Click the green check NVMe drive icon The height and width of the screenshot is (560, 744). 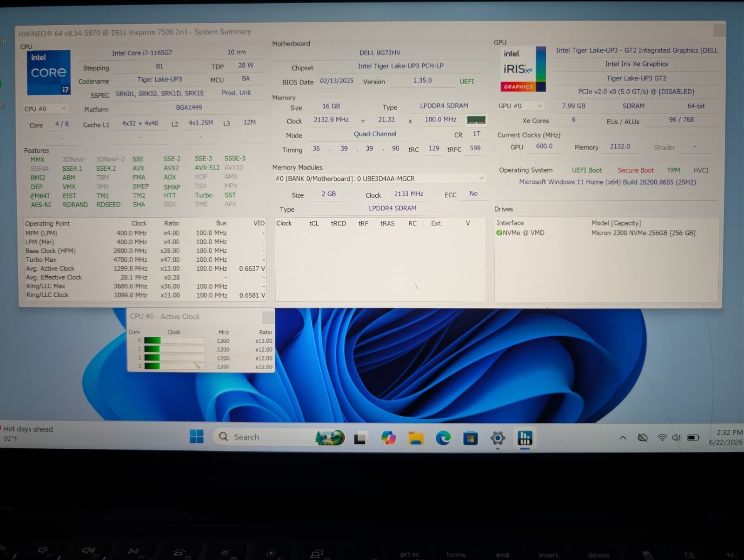click(x=499, y=233)
